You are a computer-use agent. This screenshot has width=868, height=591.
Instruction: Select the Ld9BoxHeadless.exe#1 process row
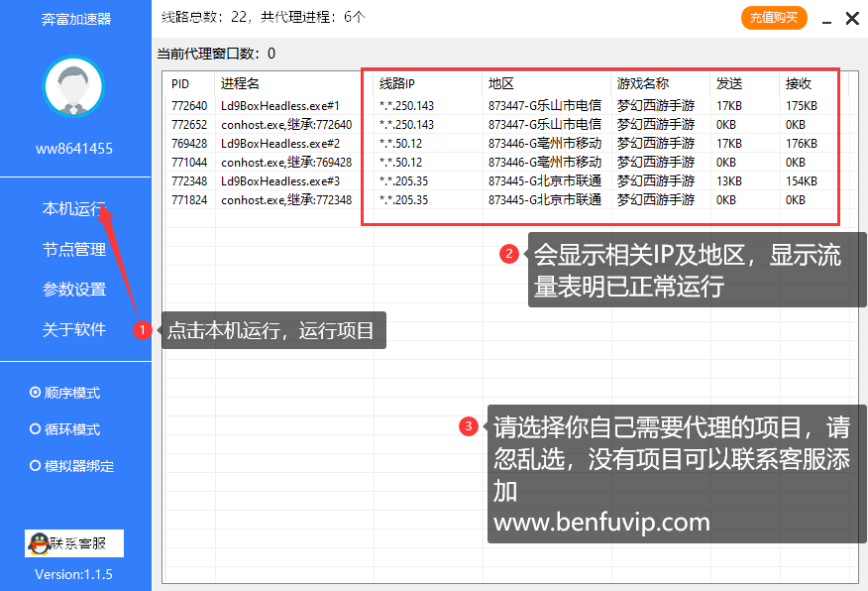pyautogui.click(x=280, y=106)
